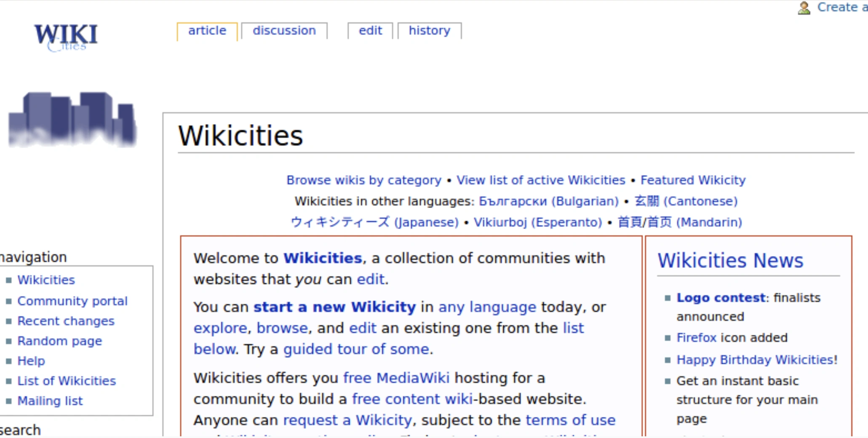Click the city skyline image
Image resolution: width=868 pixels, height=438 pixels.
coord(72,119)
